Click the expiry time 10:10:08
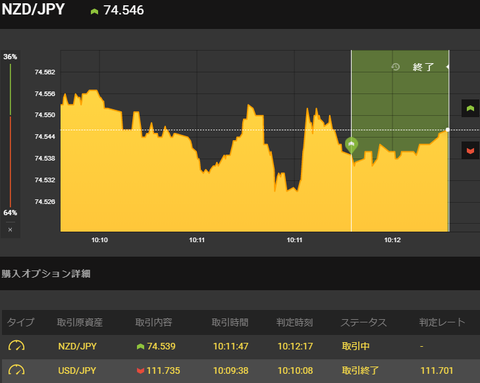 295,371
